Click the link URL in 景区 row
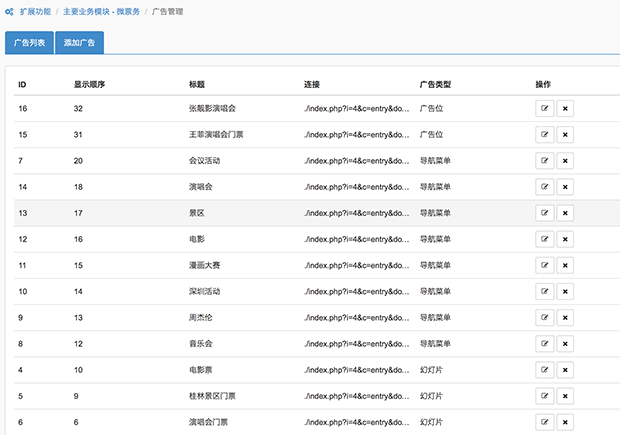This screenshot has height=435, width=620. pyautogui.click(x=357, y=213)
